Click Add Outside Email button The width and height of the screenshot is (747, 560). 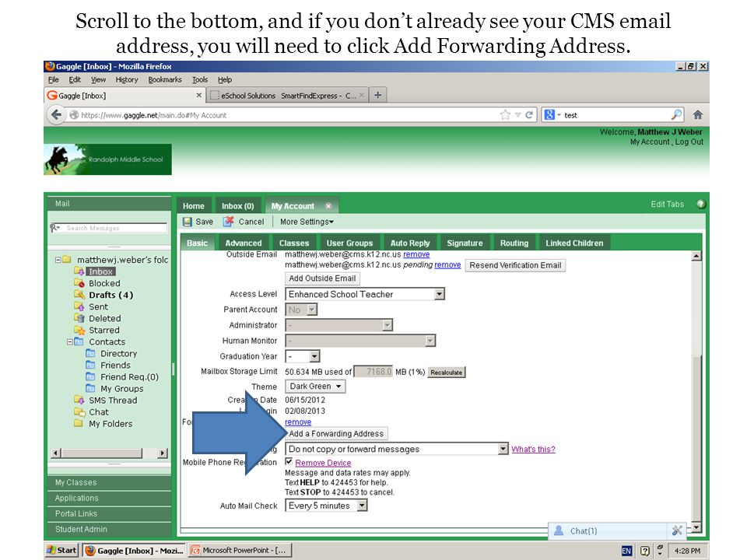[x=322, y=278]
